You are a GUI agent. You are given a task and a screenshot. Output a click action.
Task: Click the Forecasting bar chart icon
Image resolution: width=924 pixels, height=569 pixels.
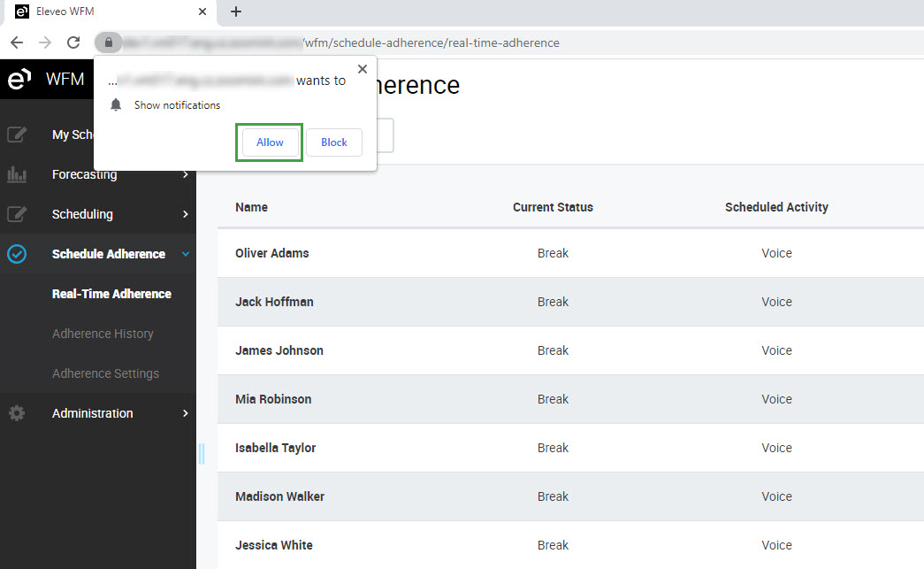pos(17,174)
